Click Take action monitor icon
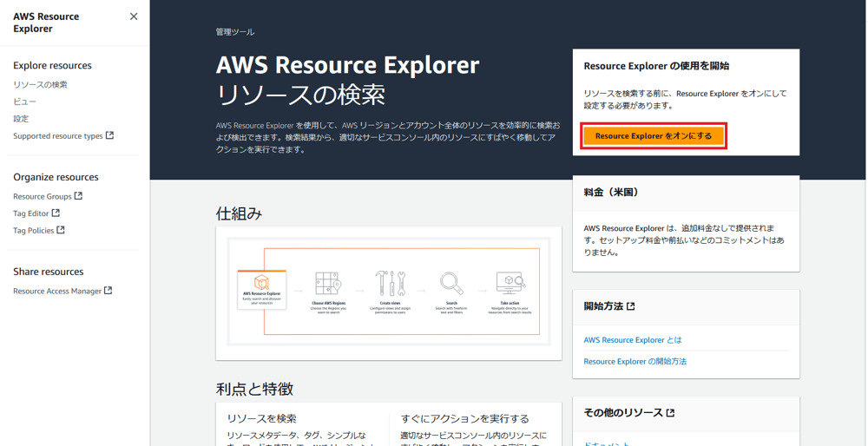 click(510, 283)
